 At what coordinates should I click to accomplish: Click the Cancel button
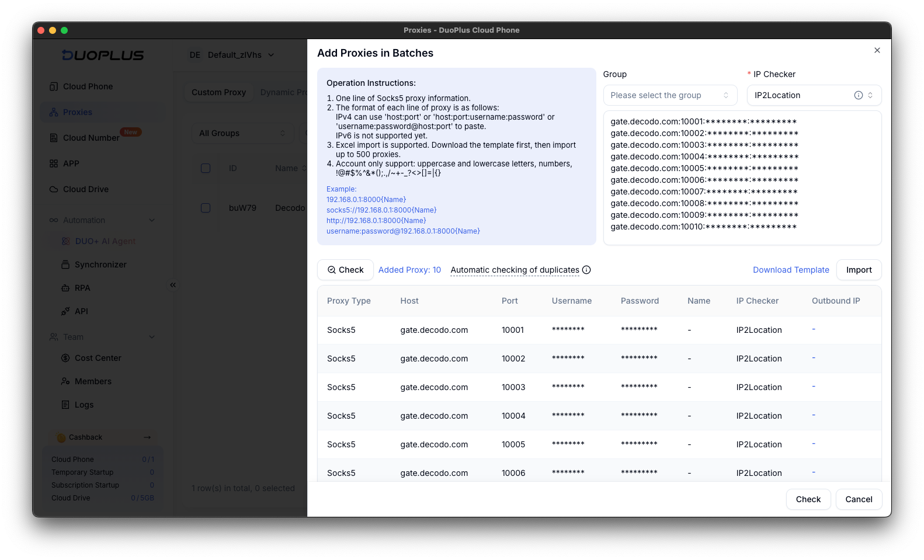(x=859, y=499)
